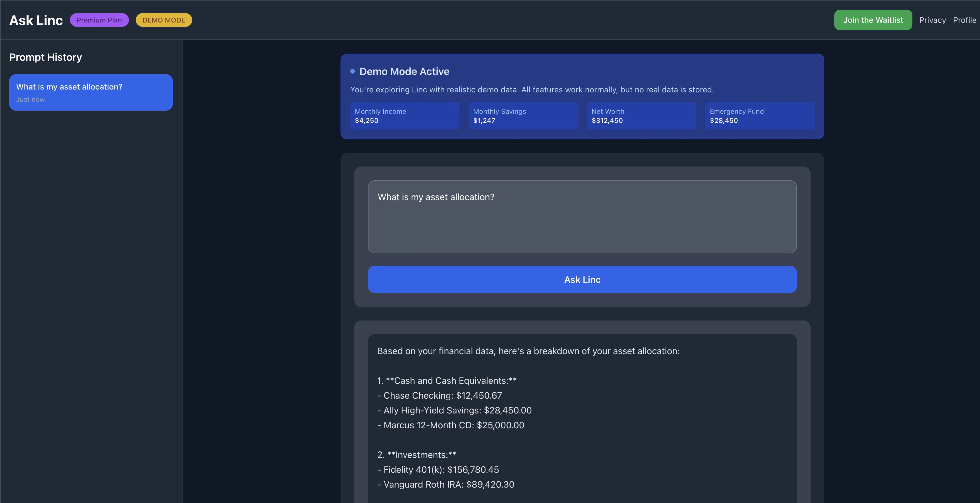The height and width of the screenshot is (503, 980).
Task: Select the Net Worth stat card
Action: tap(641, 116)
